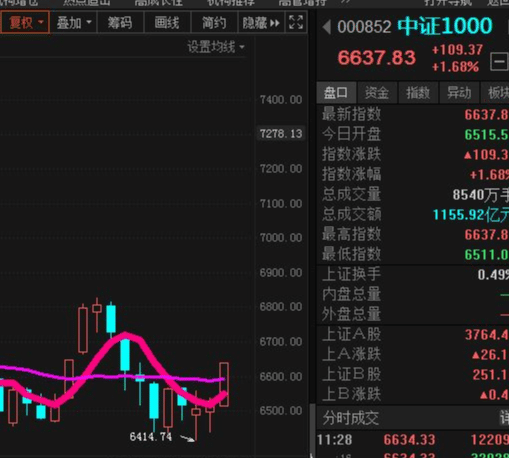The height and width of the screenshot is (458, 509).
Task: Open the 叠加 overlay dropdown
Action: click(73, 23)
